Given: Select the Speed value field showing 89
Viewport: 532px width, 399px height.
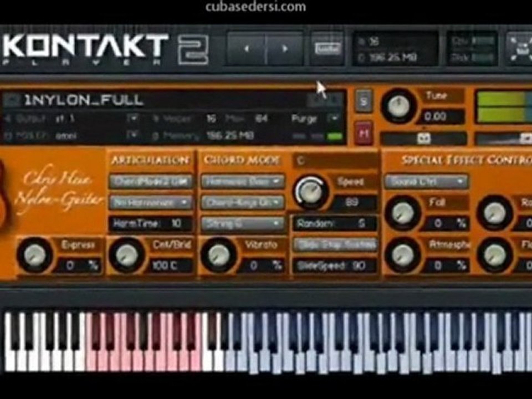Looking at the screenshot, I should (x=354, y=203).
